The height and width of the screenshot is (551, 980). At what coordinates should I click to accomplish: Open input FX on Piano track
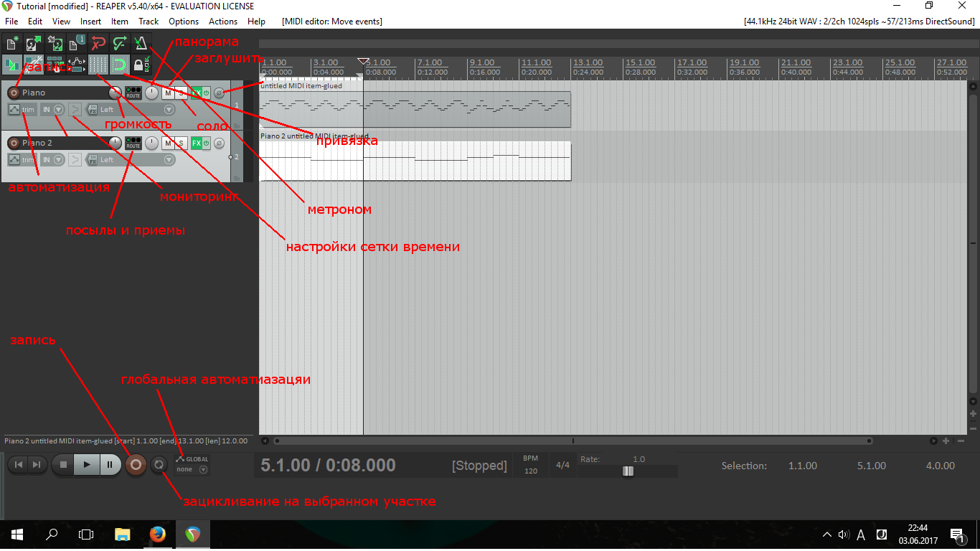(92, 110)
